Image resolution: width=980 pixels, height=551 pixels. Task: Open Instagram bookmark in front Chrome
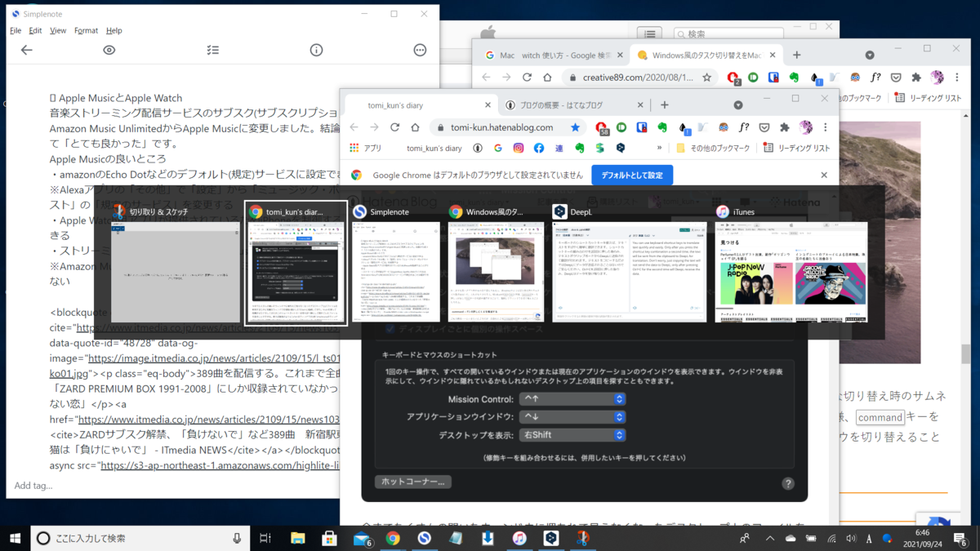tap(519, 149)
